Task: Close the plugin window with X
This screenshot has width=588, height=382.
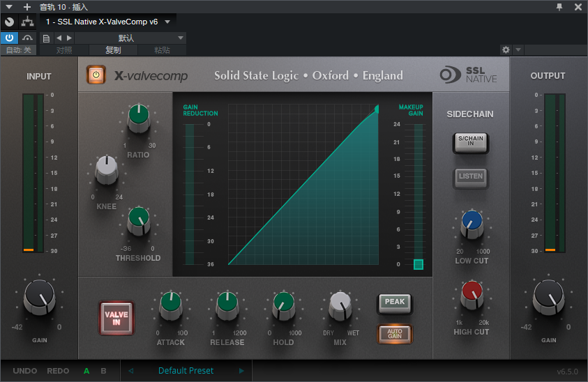Action: tap(578, 7)
